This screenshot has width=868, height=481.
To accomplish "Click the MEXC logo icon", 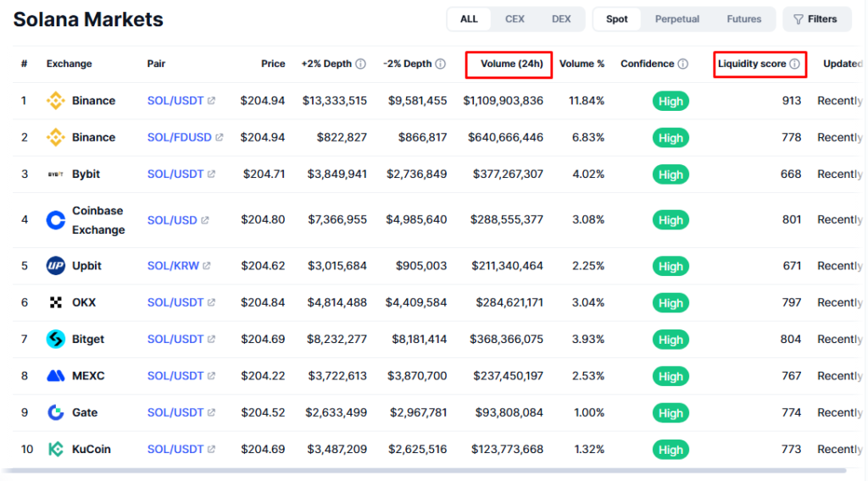I will point(55,376).
